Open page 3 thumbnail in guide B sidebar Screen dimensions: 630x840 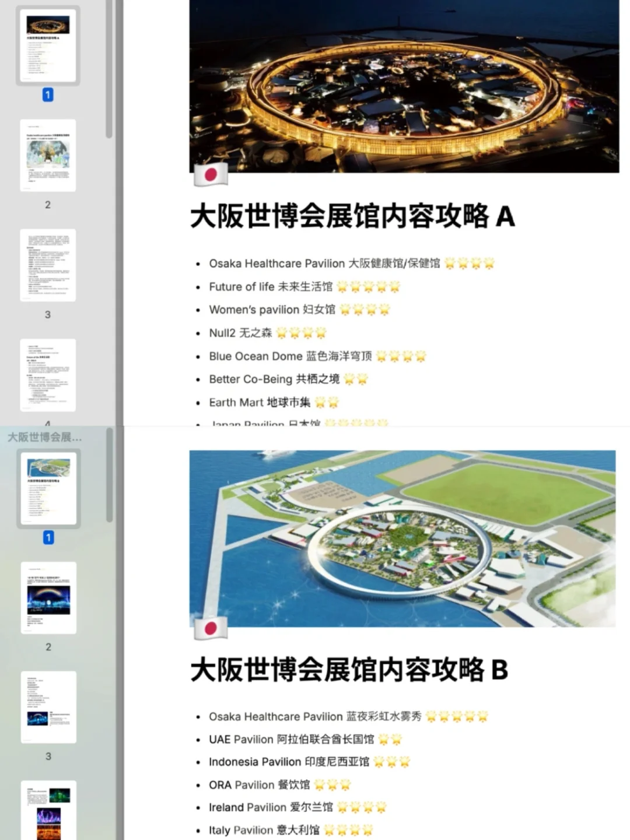48,707
